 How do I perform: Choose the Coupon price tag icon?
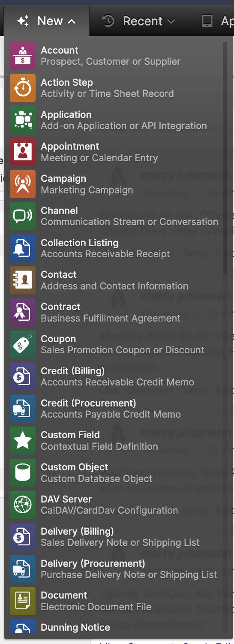click(23, 344)
